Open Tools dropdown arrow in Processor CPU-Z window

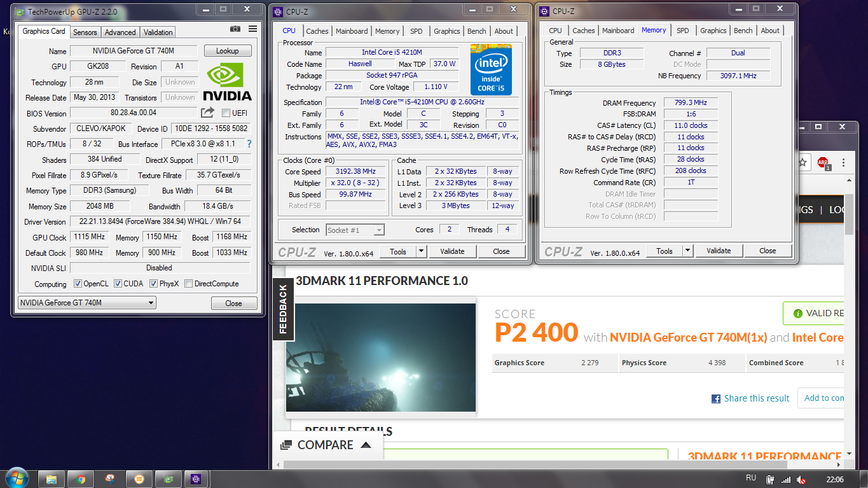pyautogui.click(x=421, y=251)
